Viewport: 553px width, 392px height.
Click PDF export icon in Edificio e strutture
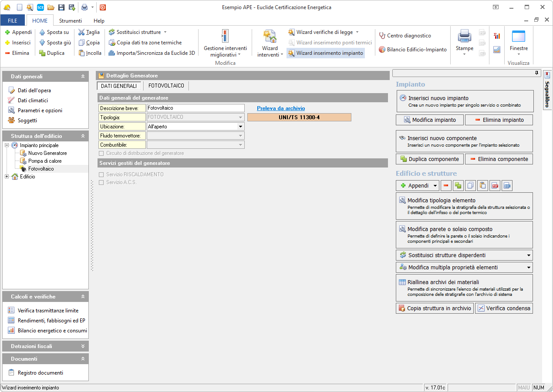(x=495, y=186)
